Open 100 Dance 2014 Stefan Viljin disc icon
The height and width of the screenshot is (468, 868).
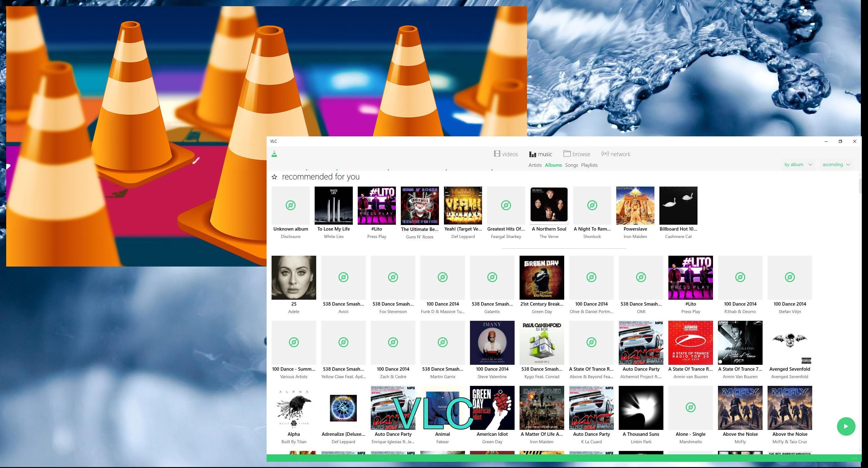click(x=790, y=278)
